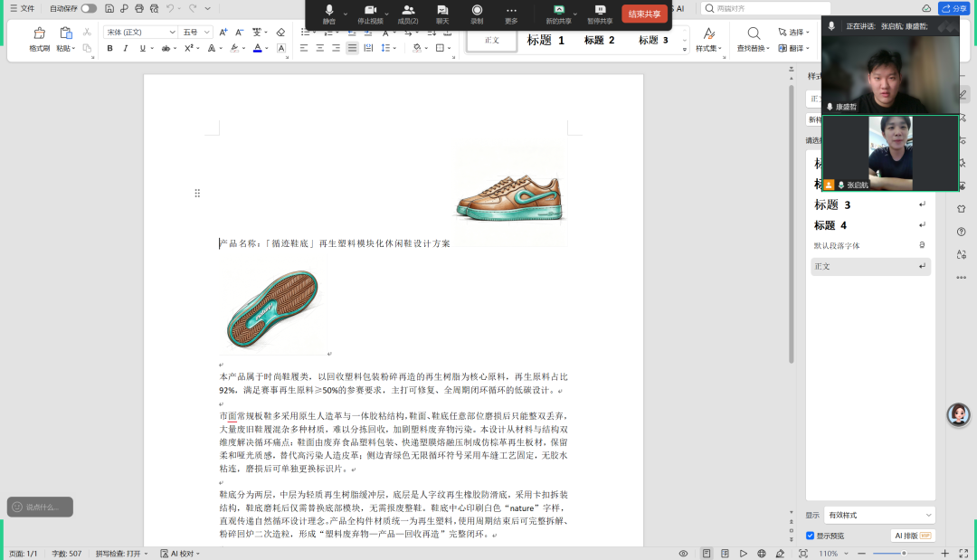977x560 pixels.
Task: Click the print icon in top toolbar
Action: (139, 9)
